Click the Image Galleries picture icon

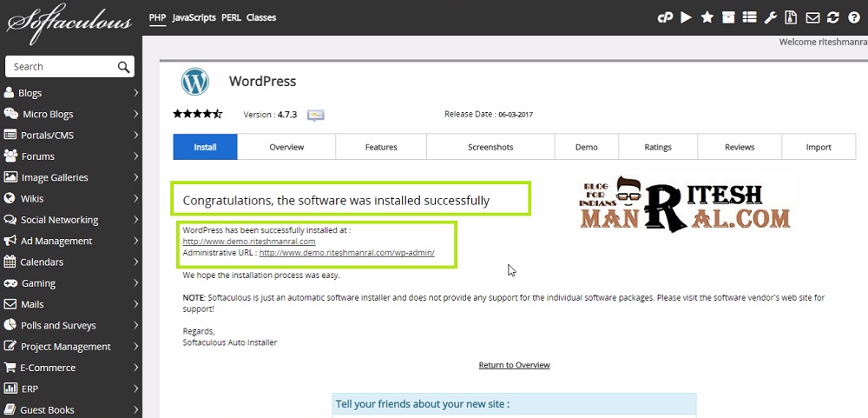pyautogui.click(x=10, y=177)
